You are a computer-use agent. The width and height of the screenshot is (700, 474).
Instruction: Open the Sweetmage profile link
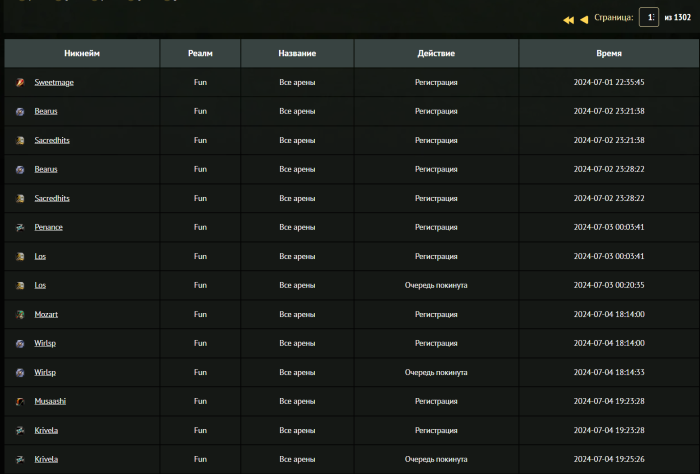[x=54, y=82]
